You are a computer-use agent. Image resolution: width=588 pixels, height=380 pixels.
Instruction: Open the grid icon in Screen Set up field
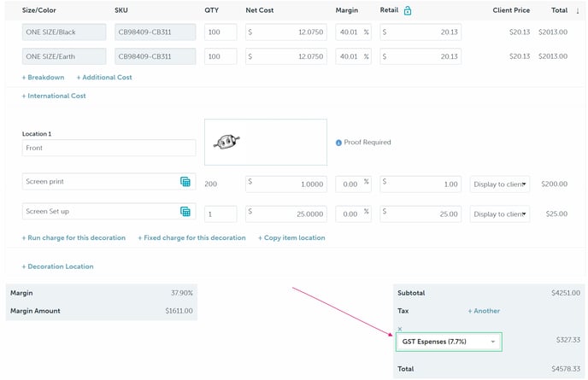pos(185,212)
